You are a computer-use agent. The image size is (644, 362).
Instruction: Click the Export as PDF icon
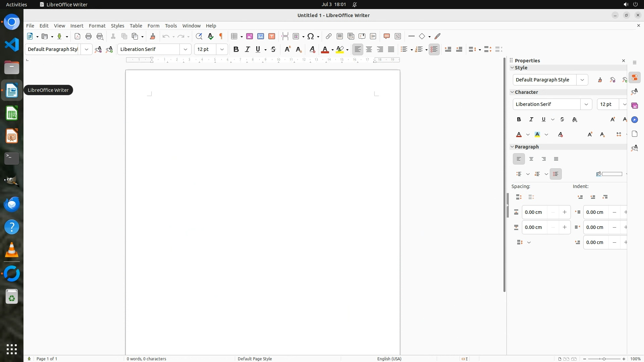tap(77, 36)
